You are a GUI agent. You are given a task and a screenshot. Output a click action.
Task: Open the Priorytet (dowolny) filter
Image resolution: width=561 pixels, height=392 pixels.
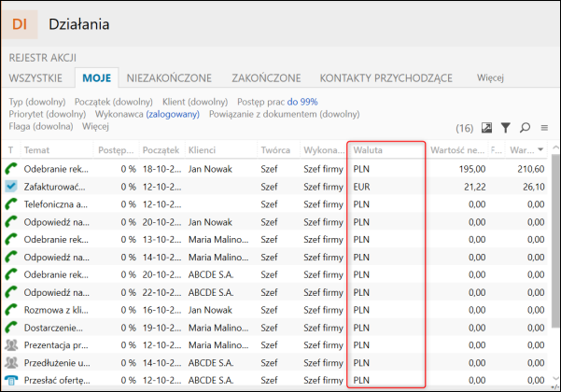[48, 114]
